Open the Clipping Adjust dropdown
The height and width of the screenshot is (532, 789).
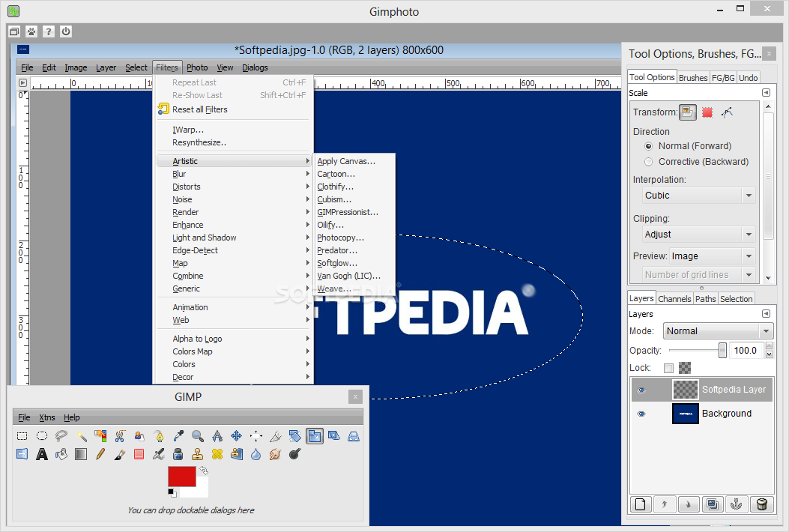(698, 234)
